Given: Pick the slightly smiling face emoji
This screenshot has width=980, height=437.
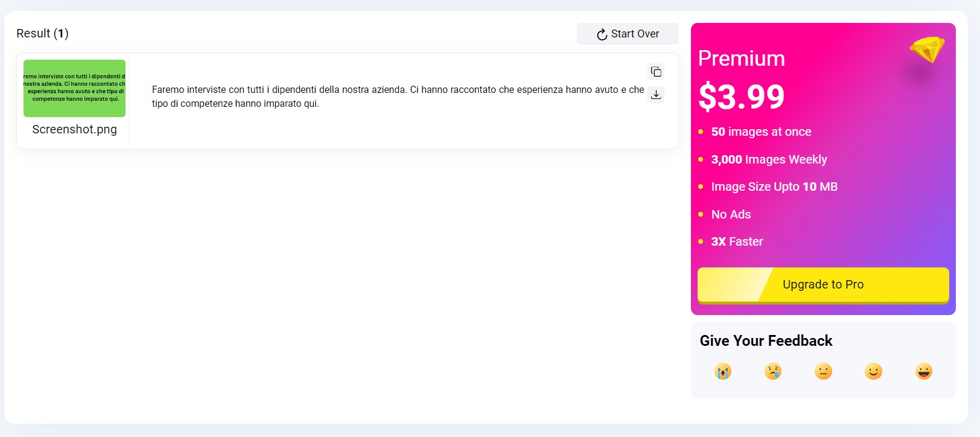Looking at the screenshot, I should pos(873,371).
